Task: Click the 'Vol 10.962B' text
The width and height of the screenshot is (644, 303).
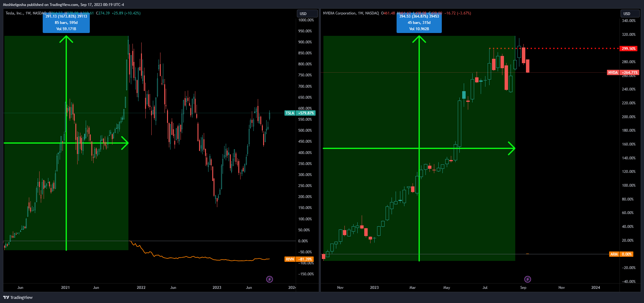Action: tap(419, 29)
